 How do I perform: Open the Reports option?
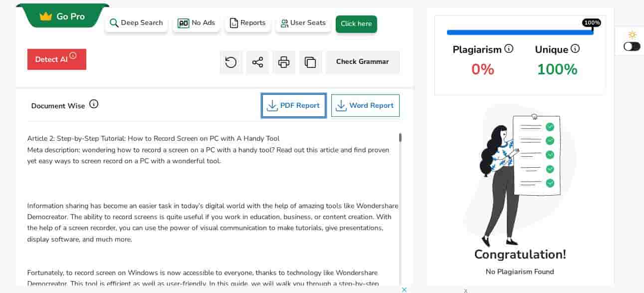tap(247, 23)
